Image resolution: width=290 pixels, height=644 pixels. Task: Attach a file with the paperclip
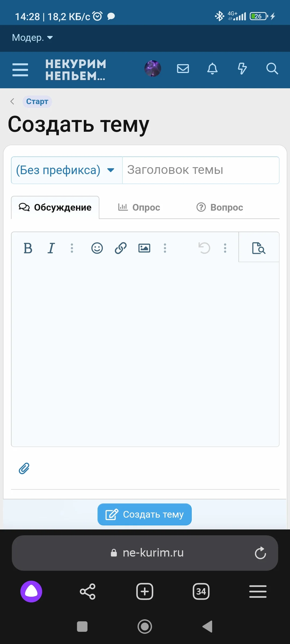[x=24, y=468]
